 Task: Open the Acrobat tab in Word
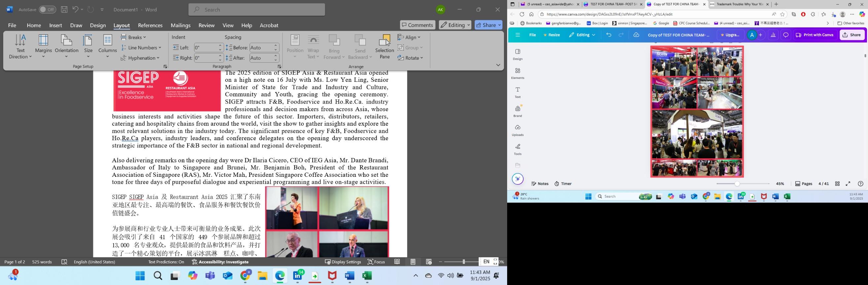point(269,25)
